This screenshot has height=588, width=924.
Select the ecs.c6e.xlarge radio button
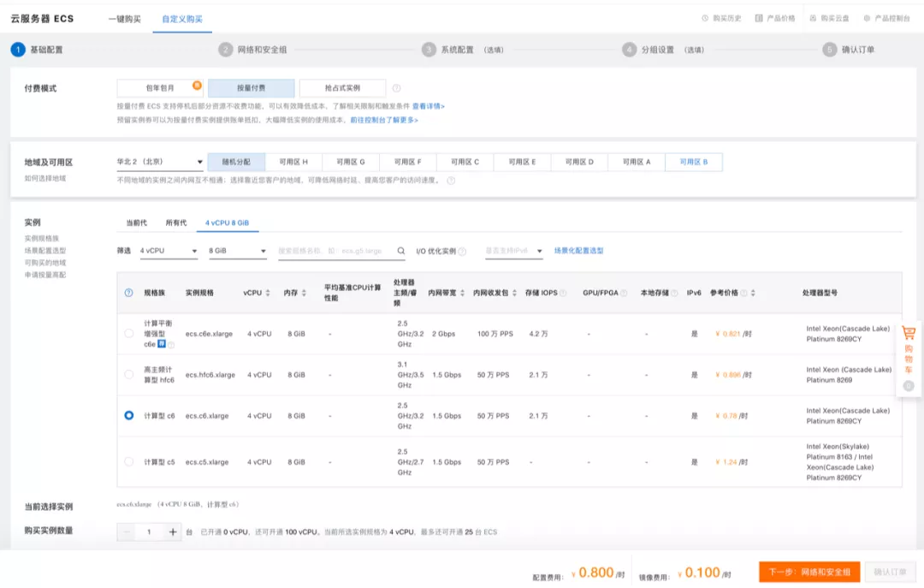point(128,333)
